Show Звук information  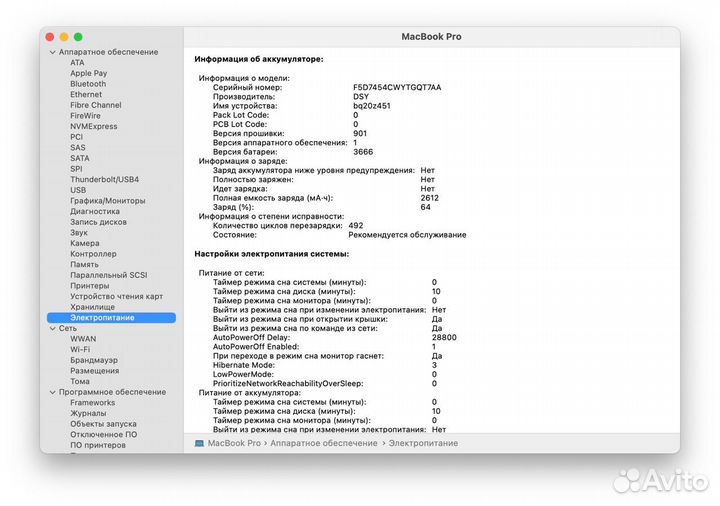pyautogui.click(x=79, y=232)
